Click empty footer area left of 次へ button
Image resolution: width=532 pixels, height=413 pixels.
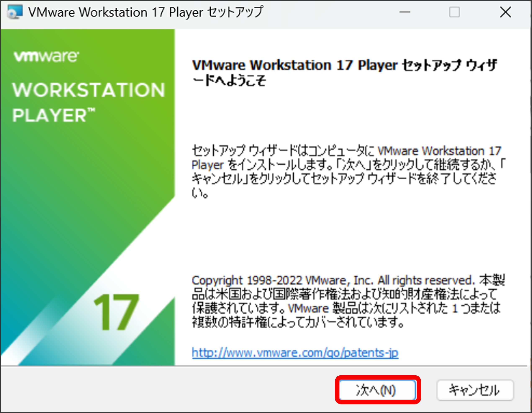pos(171,389)
